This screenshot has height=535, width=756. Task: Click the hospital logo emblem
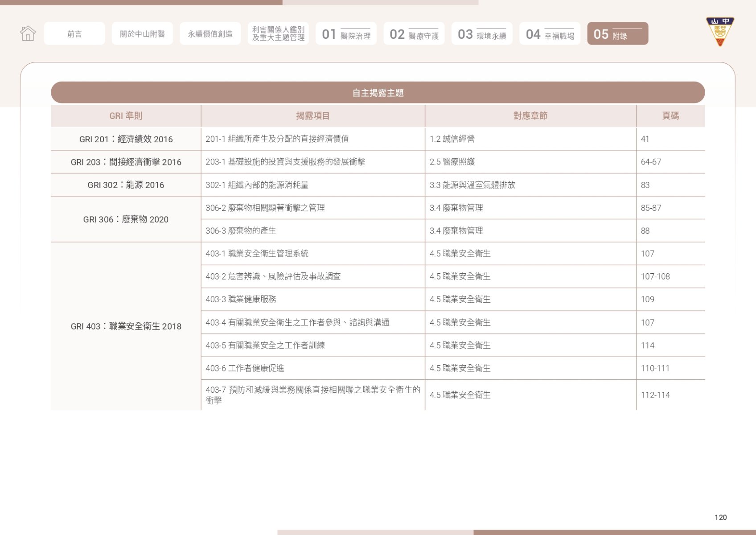tap(720, 32)
